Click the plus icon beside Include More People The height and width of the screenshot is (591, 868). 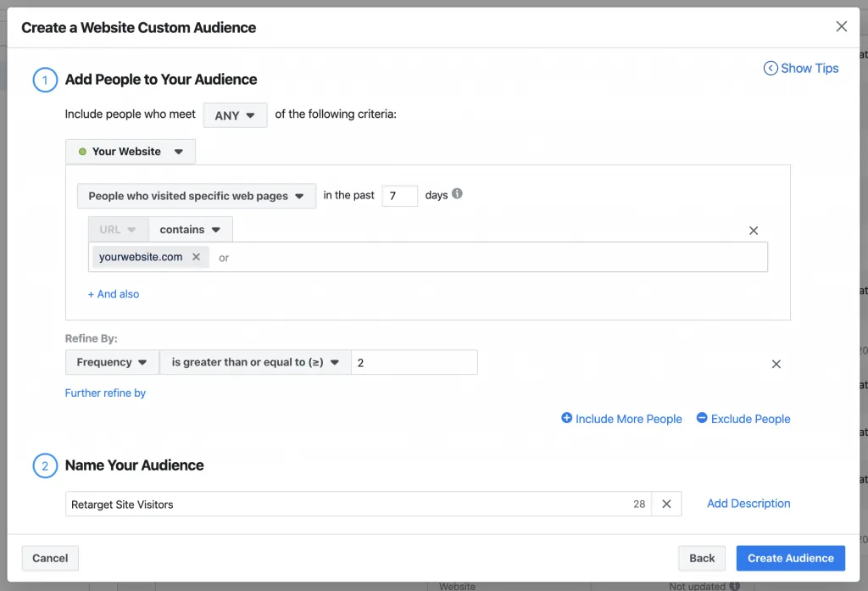click(x=566, y=418)
